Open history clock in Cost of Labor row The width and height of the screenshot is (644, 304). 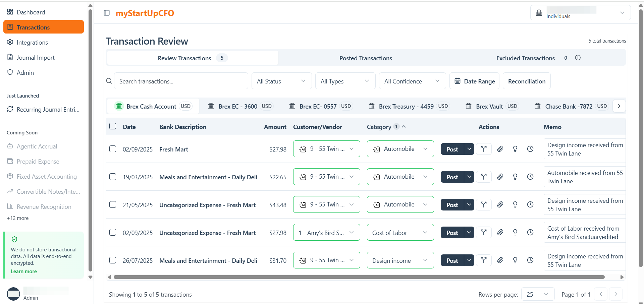pos(530,232)
